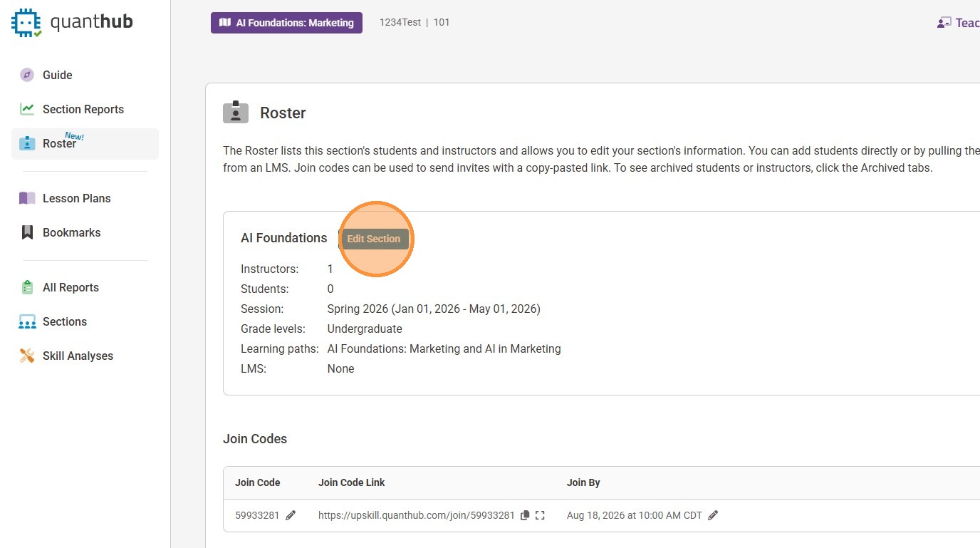Click the Join By column header
Viewport: 980px width, 548px height.
(x=583, y=482)
